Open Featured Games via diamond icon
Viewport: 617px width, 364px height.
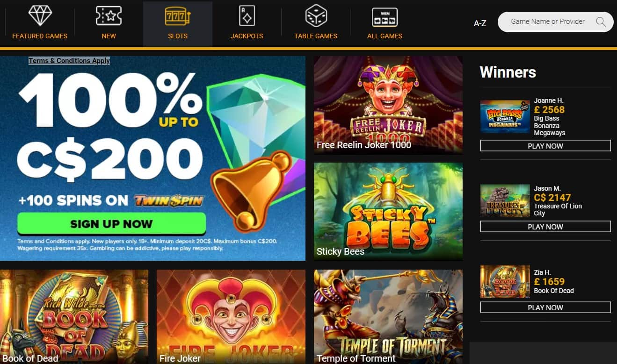[x=40, y=16]
